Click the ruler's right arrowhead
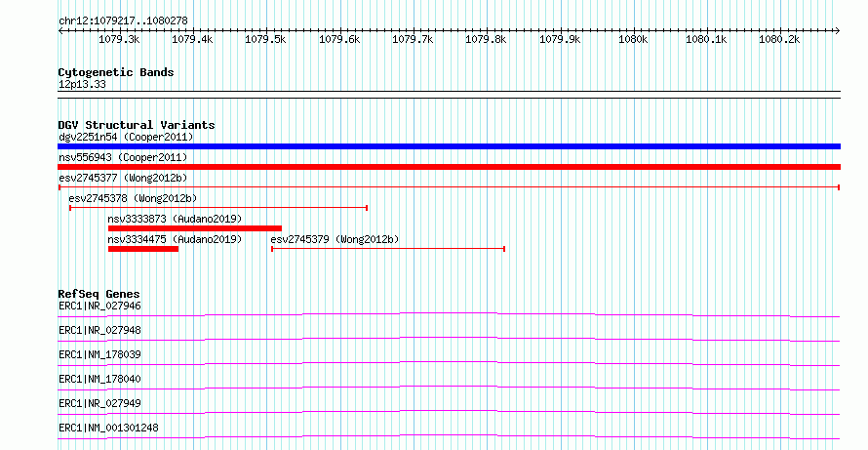This screenshot has width=868, height=450. 837,31
